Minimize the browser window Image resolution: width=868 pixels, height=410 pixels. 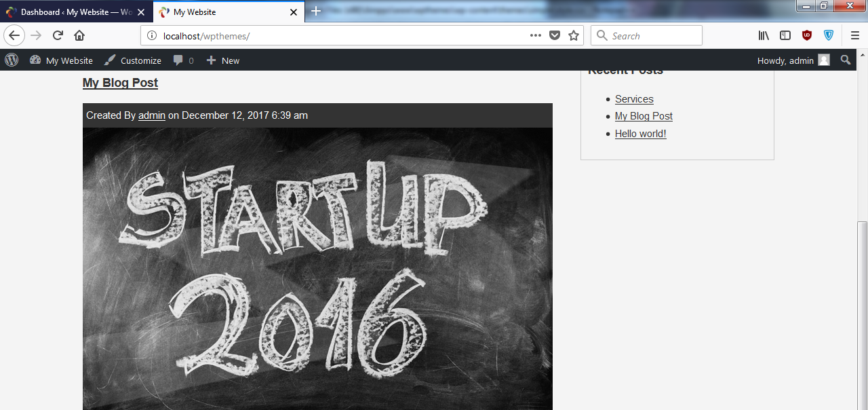806,5
